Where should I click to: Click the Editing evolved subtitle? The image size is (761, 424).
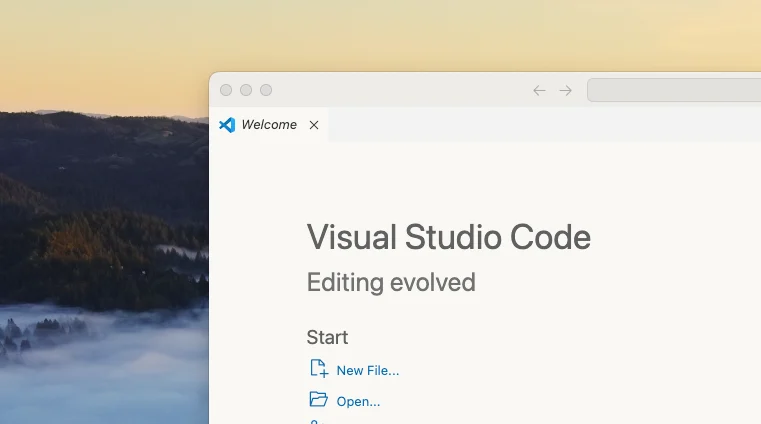[391, 282]
